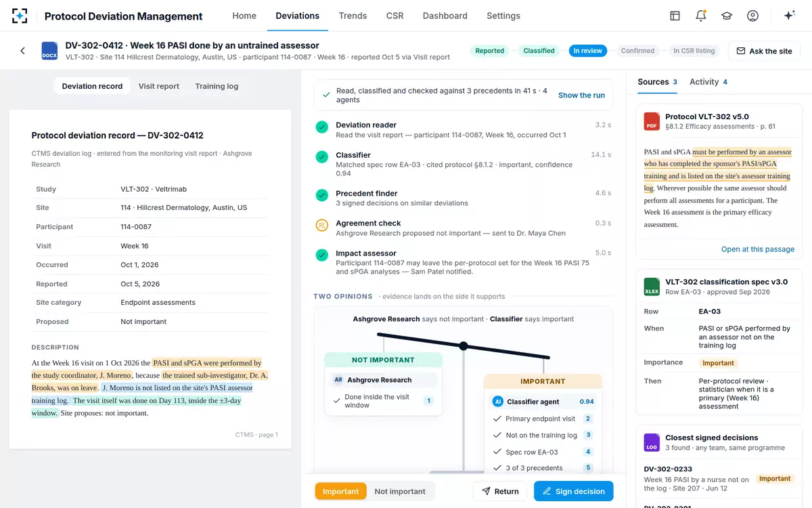
Task: Switch to the Activity tab
Action: coord(708,82)
